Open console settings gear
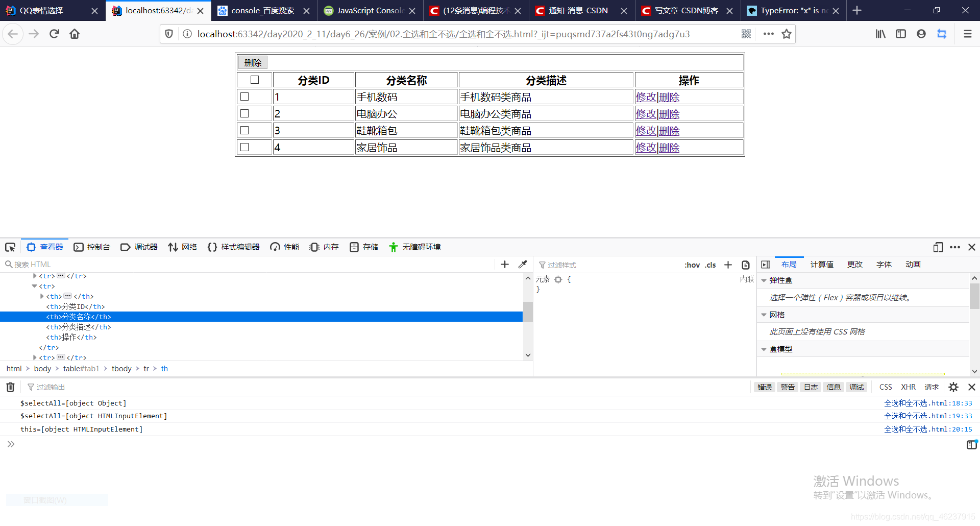Image resolution: width=980 pixels, height=526 pixels. pos(953,387)
